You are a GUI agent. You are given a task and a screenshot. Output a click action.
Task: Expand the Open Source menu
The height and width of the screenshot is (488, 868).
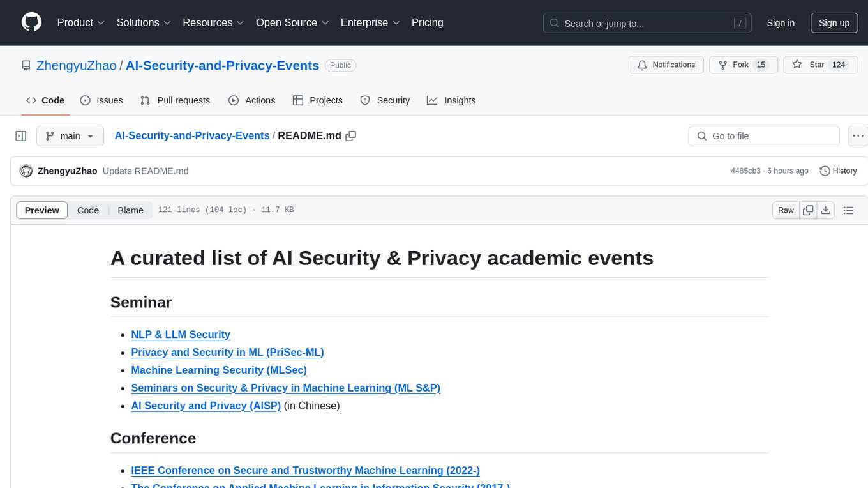(x=292, y=22)
